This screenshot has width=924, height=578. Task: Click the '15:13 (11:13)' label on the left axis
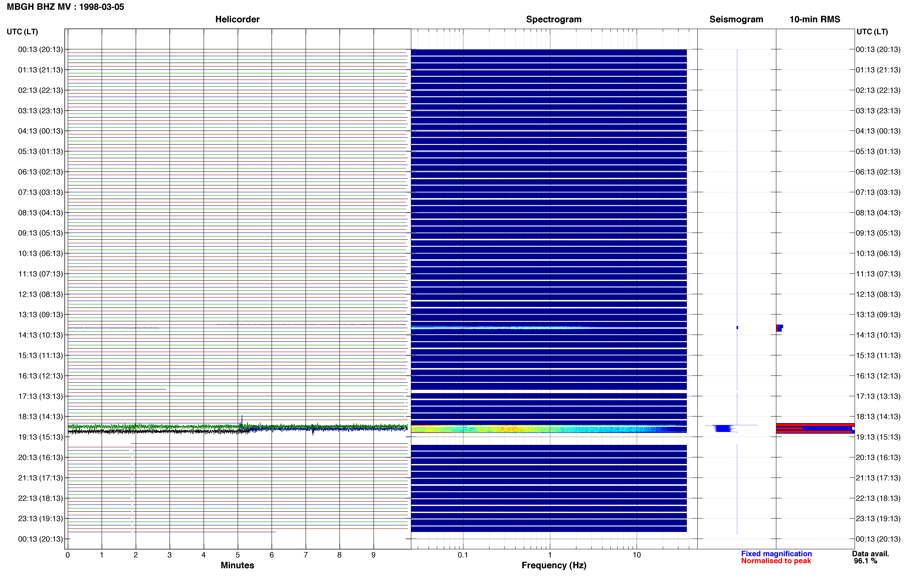(41, 356)
